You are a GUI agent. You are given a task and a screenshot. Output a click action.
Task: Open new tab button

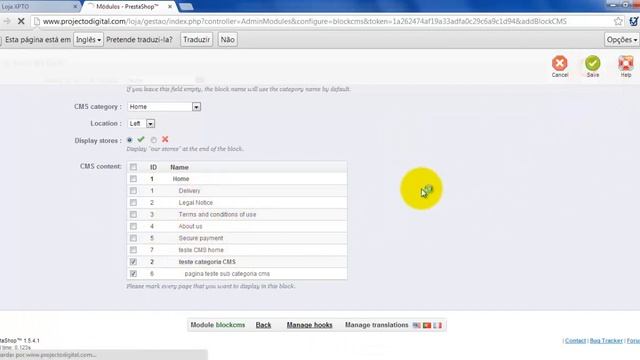(186, 7)
